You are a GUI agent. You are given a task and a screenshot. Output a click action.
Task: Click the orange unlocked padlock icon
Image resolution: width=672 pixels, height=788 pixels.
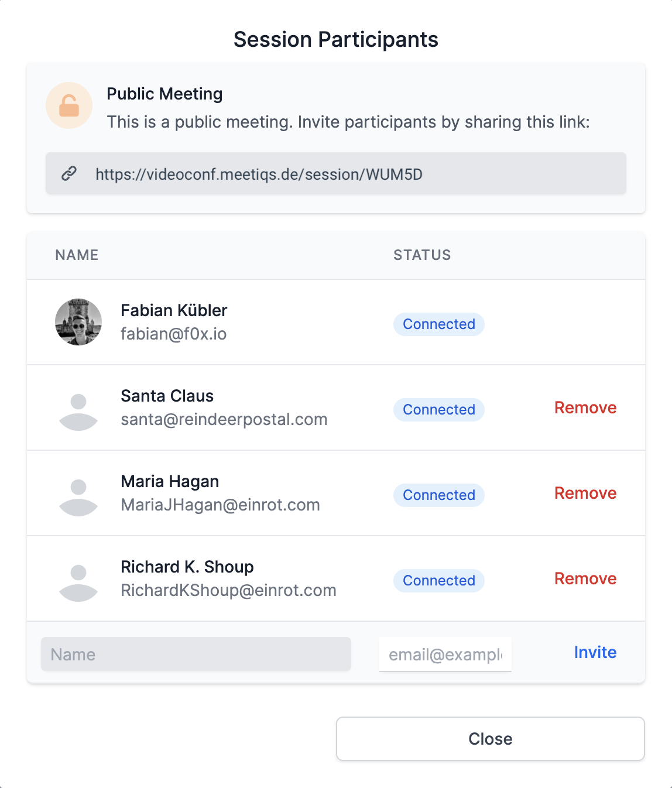(69, 105)
